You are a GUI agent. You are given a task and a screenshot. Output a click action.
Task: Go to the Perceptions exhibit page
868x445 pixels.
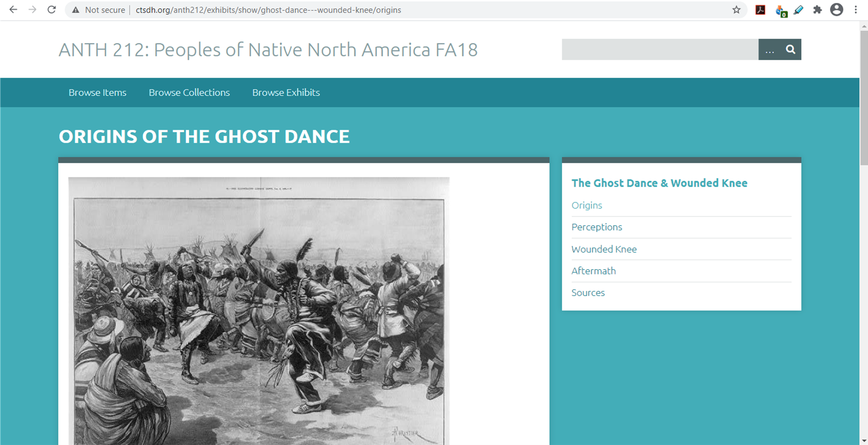pyautogui.click(x=596, y=227)
